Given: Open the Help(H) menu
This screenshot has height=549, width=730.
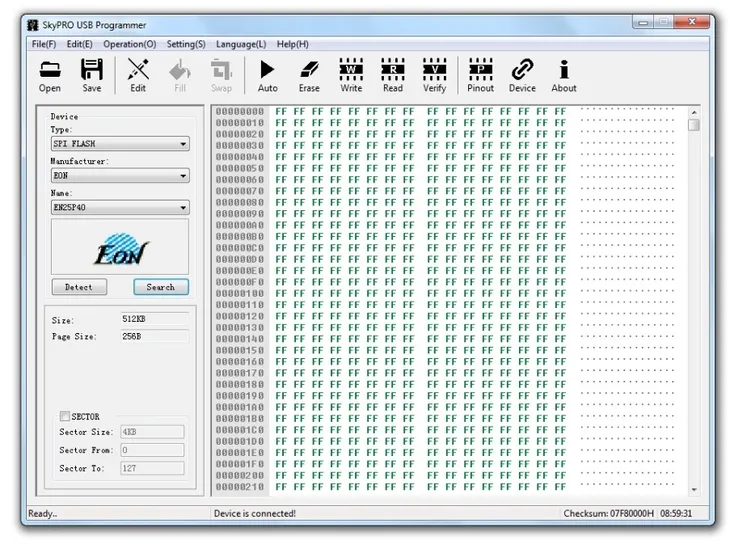Looking at the screenshot, I should [292, 44].
